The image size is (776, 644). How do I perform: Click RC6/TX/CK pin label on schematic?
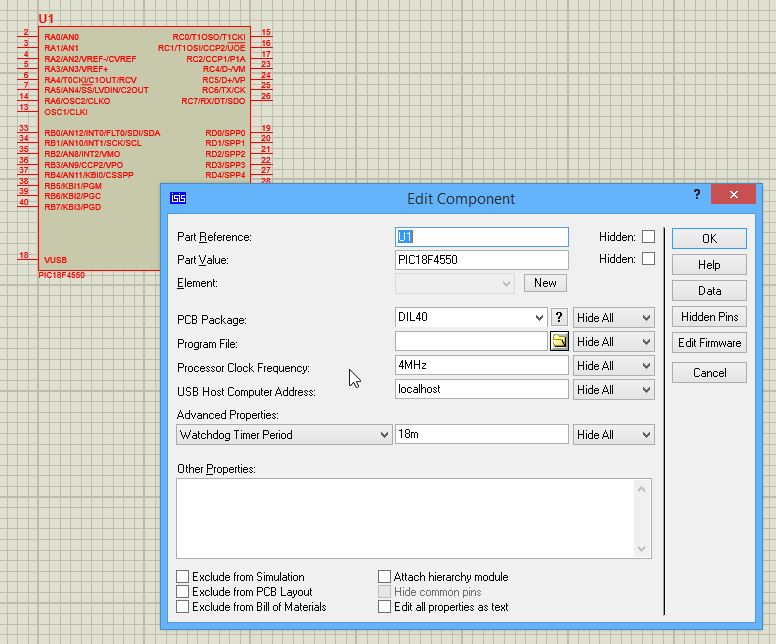coord(224,90)
